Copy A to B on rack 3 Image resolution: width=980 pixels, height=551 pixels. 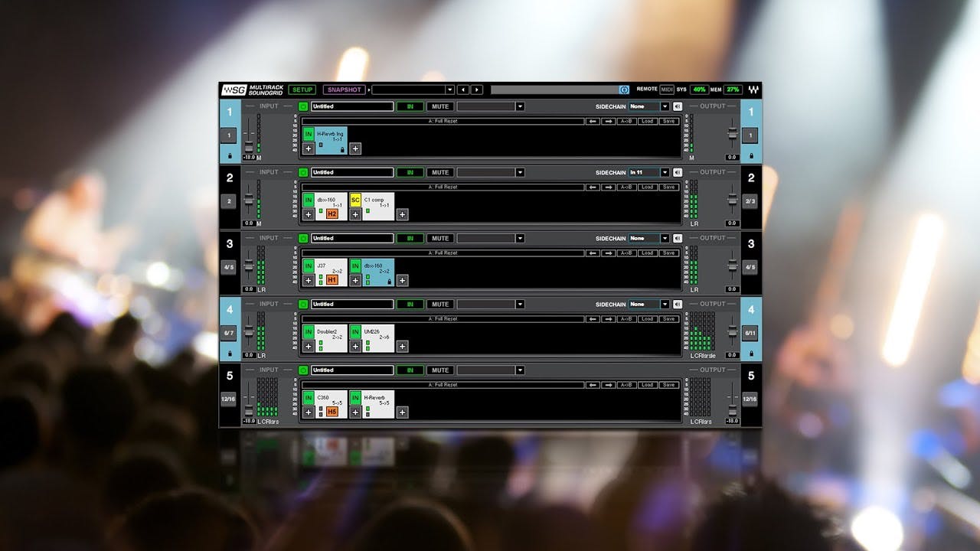pos(626,253)
